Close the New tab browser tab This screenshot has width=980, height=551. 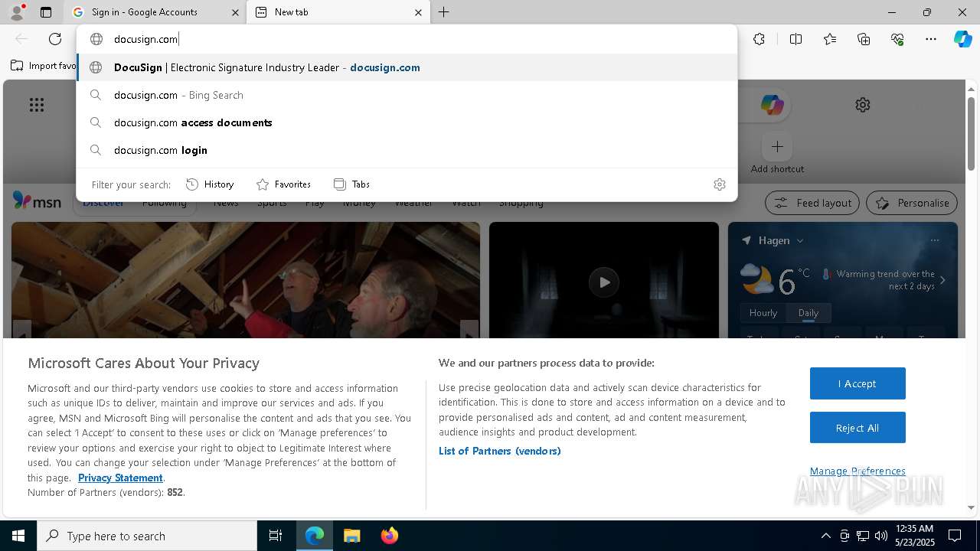pyautogui.click(x=418, y=12)
